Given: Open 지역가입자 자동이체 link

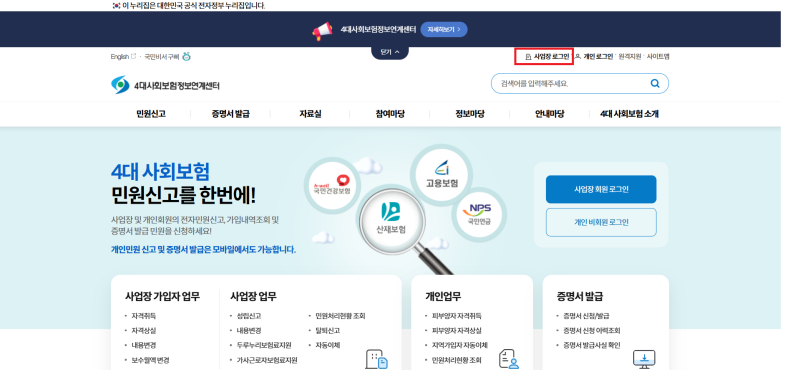Looking at the screenshot, I should 460,346.
